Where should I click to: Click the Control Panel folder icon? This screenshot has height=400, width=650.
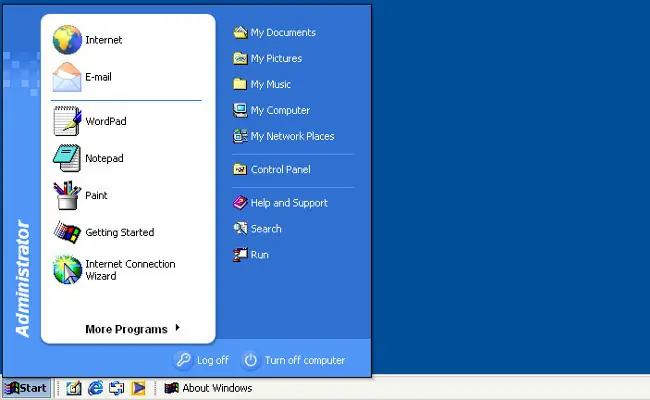coord(240,169)
